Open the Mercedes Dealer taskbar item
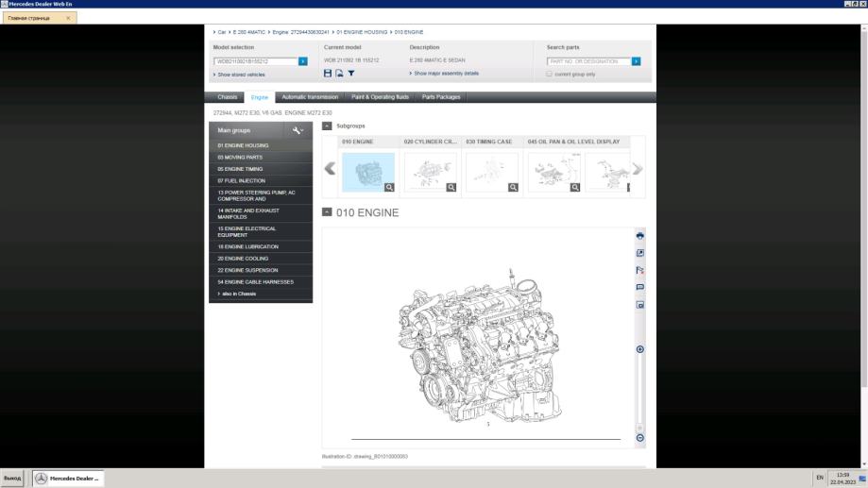The height and width of the screenshot is (488, 868). [x=68, y=478]
